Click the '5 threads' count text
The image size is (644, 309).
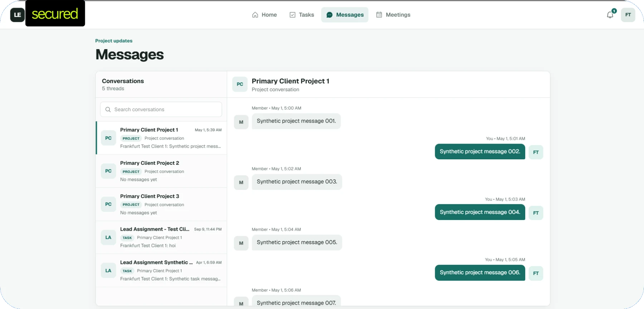pyautogui.click(x=113, y=89)
